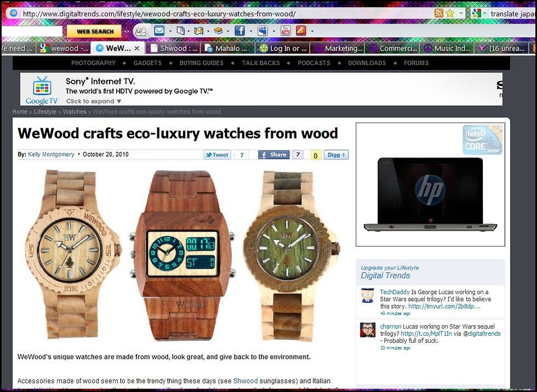Open TechDaddy username link

395,292
